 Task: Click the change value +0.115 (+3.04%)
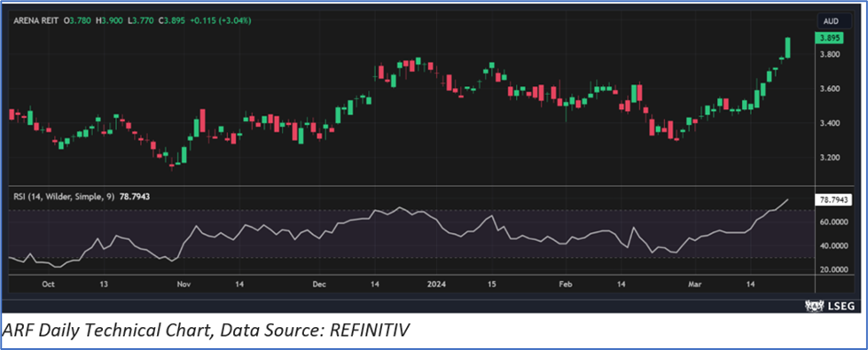point(220,20)
